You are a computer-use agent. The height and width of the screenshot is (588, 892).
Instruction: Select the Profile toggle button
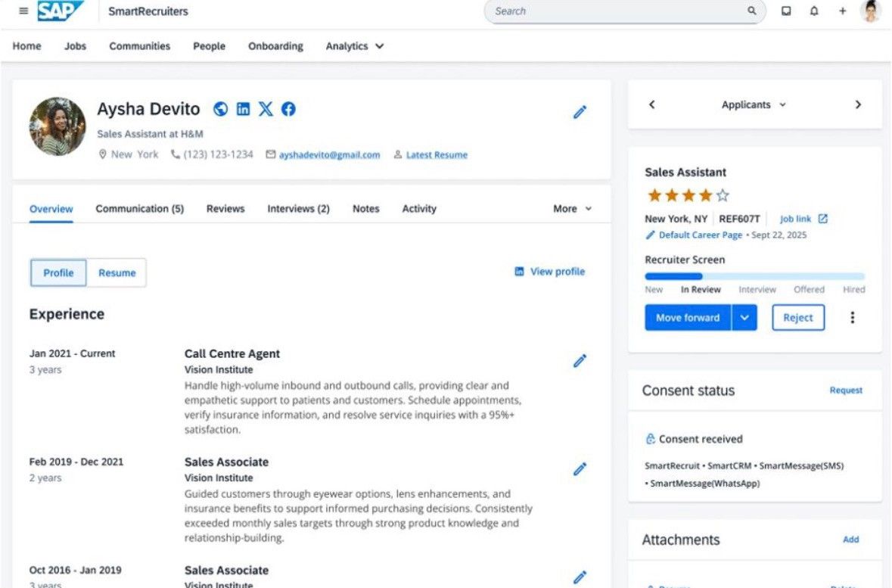58,272
